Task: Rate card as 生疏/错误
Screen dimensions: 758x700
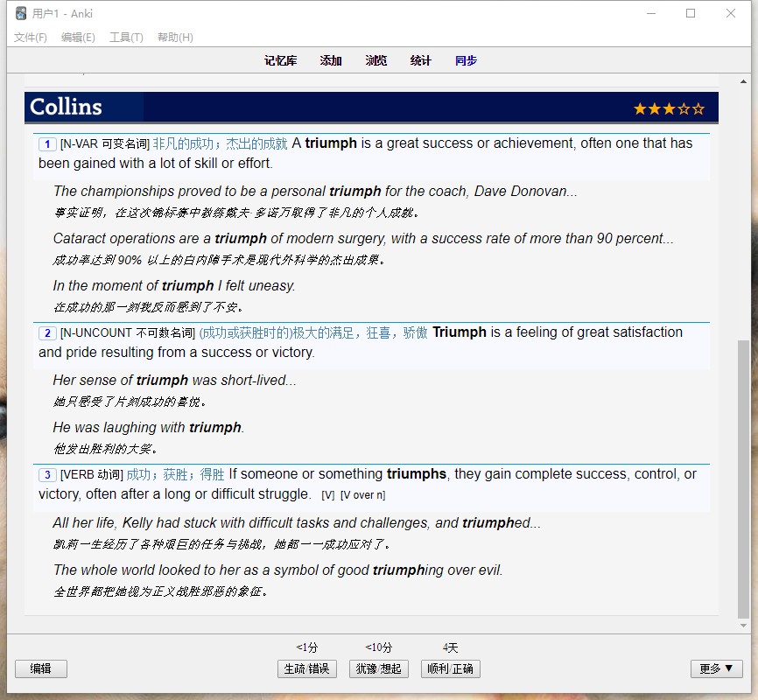Action: 307,668
